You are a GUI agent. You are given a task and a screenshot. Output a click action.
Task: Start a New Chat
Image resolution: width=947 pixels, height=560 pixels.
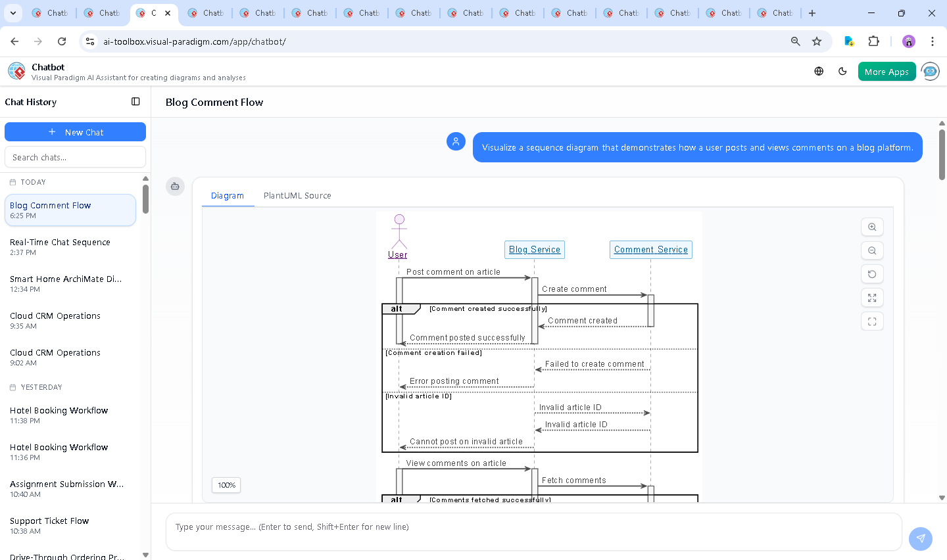tap(75, 132)
